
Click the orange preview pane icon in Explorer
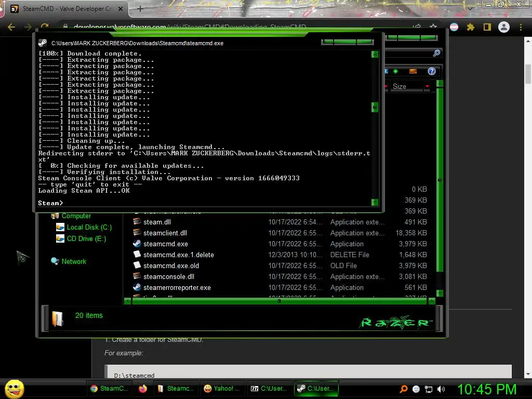click(413, 71)
